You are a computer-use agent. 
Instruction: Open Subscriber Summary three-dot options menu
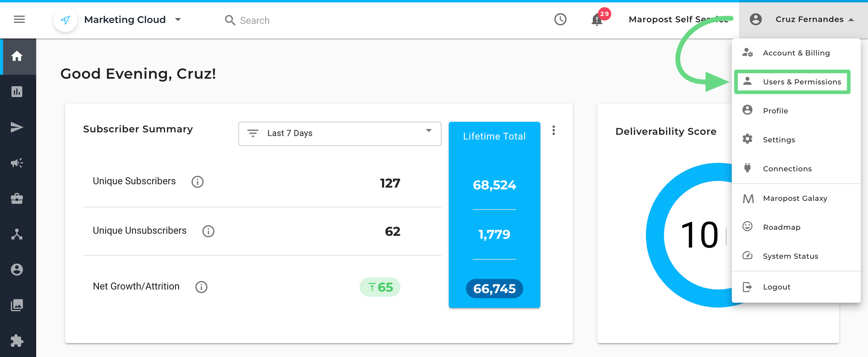pyautogui.click(x=553, y=130)
